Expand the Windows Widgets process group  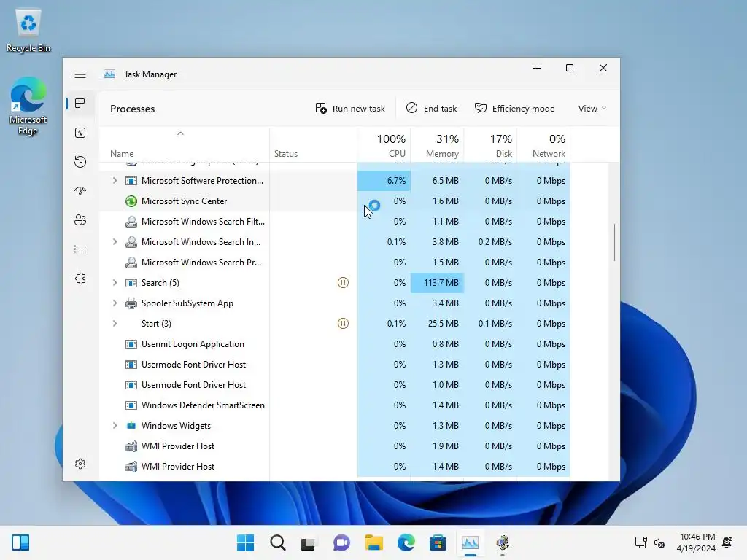(x=115, y=426)
